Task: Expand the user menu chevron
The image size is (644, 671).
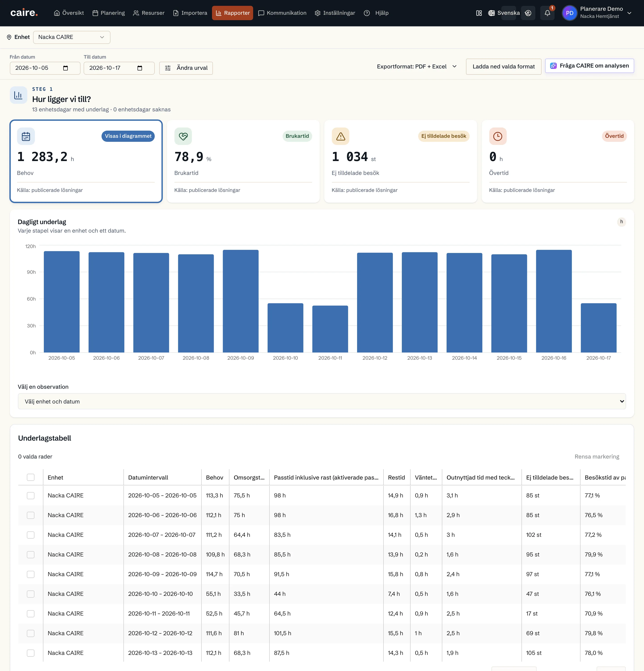Action: tap(629, 13)
